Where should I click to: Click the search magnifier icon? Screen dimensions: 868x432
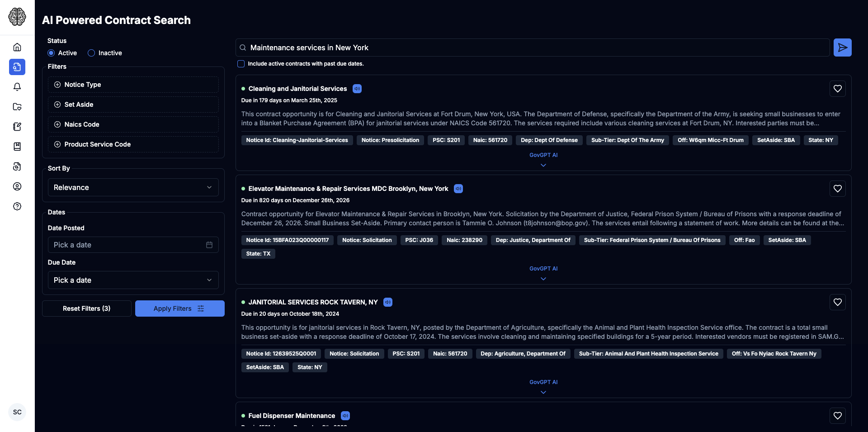click(x=243, y=47)
